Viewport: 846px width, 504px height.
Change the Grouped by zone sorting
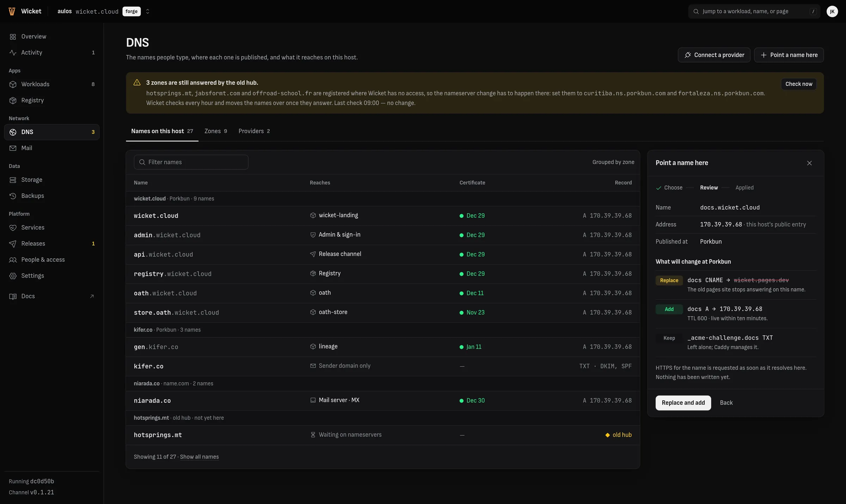point(613,162)
